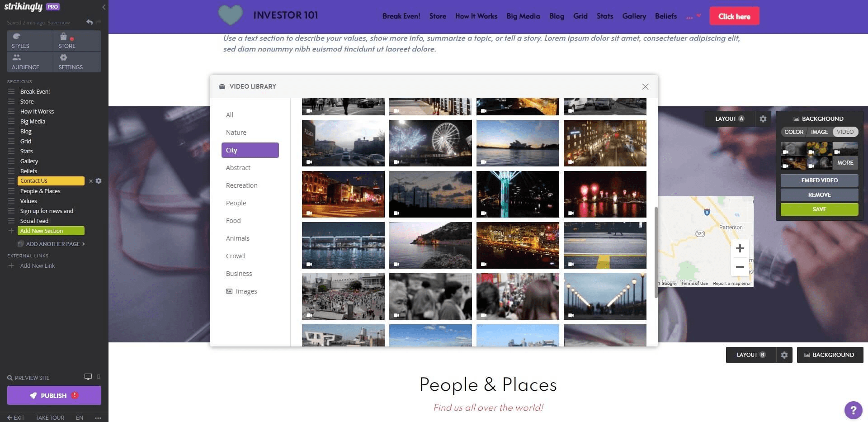Click the undo arrow icon
This screenshot has height=422, width=868.
coord(90,22)
